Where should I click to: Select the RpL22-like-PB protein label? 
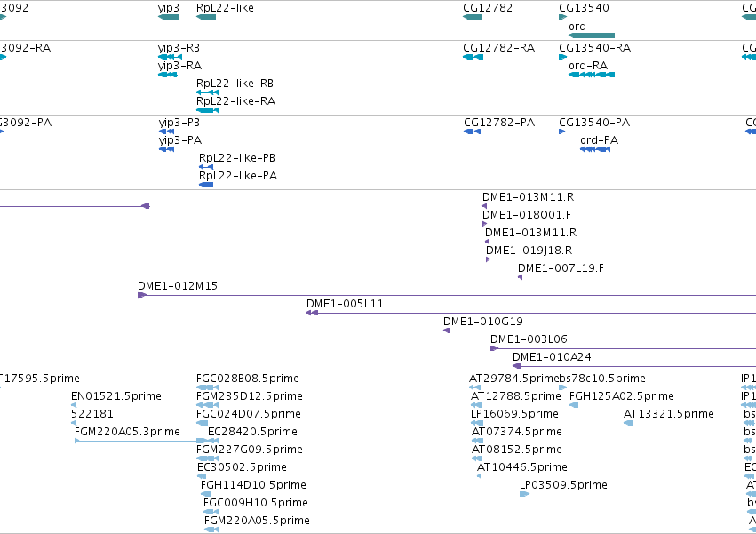237,158
